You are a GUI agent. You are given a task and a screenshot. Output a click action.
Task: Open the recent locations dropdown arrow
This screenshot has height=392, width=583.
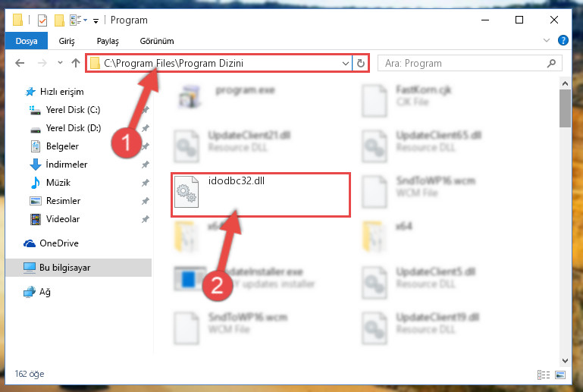point(60,63)
